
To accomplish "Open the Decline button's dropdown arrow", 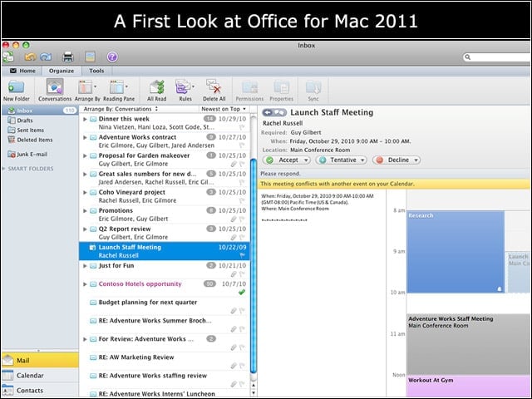I will click(x=416, y=160).
